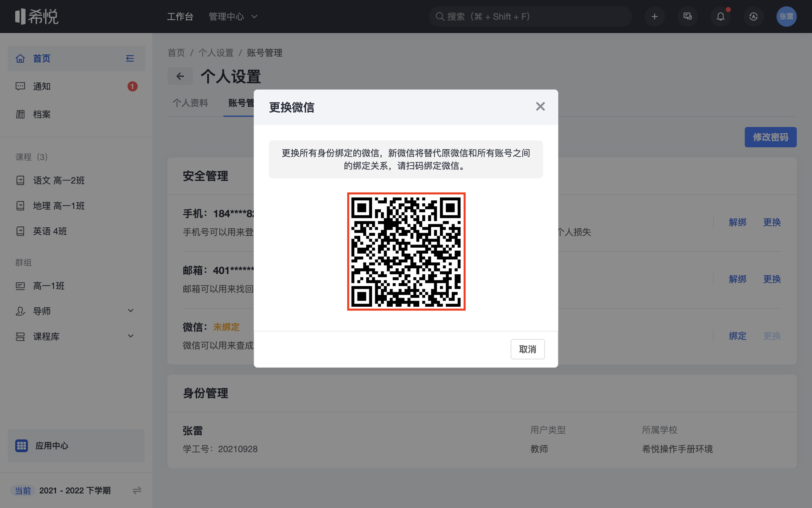The height and width of the screenshot is (508, 812).
Task: Click the 希悦 logo in header
Action: click(x=36, y=17)
